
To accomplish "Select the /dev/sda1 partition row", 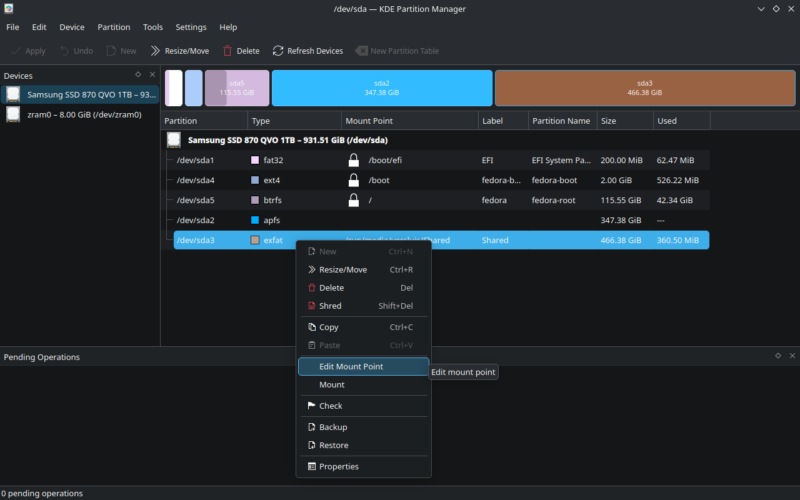I will 441,160.
